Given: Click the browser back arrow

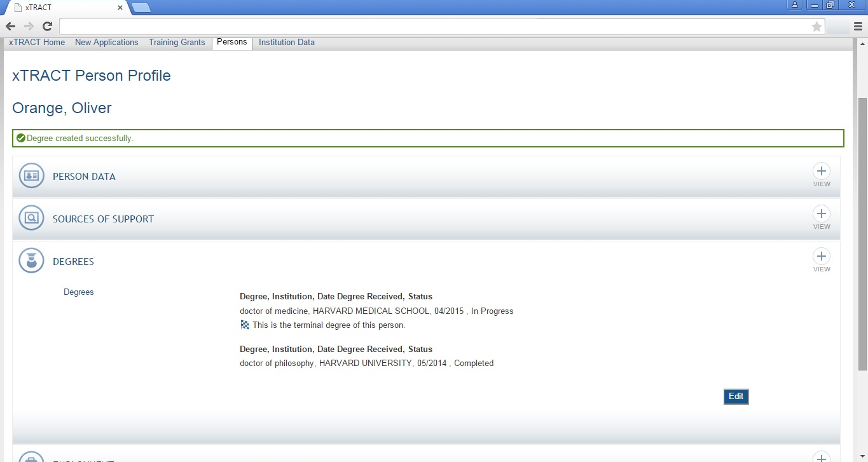Looking at the screenshot, I should pos(10,26).
